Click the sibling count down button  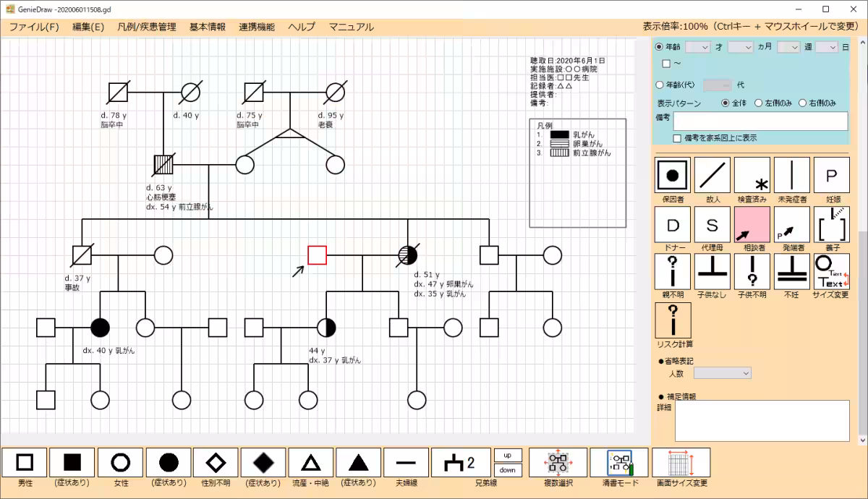tap(508, 470)
